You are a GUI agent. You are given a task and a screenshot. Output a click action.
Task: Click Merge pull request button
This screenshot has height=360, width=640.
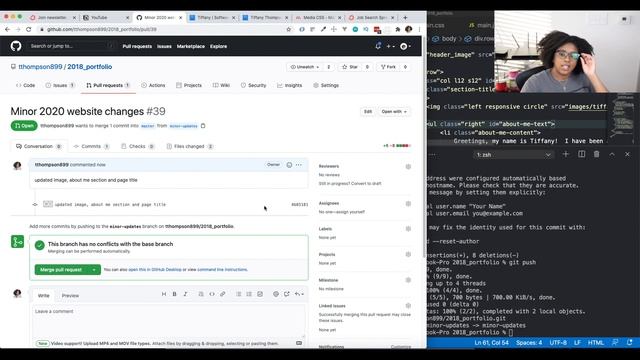[x=61, y=270]
